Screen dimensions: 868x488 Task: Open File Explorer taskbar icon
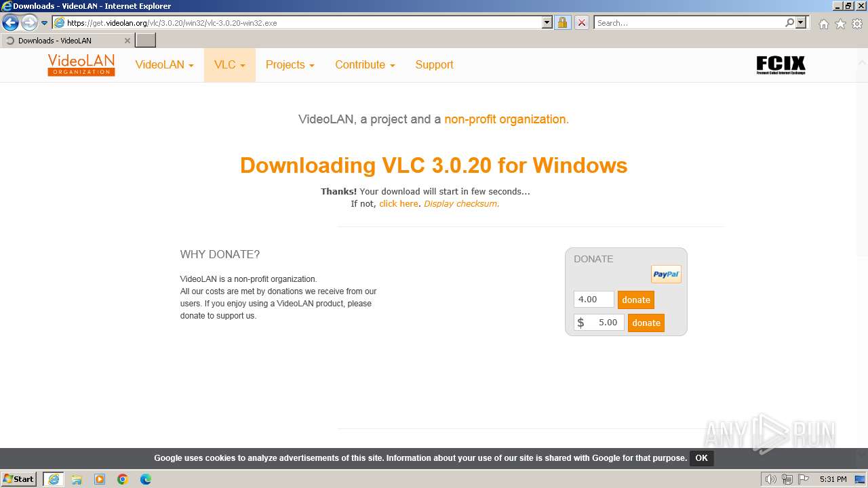77,479
